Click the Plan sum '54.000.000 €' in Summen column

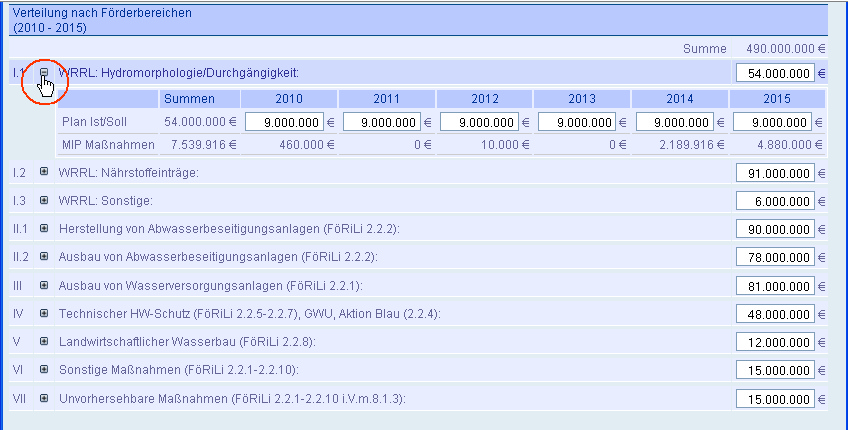point(200,122)
